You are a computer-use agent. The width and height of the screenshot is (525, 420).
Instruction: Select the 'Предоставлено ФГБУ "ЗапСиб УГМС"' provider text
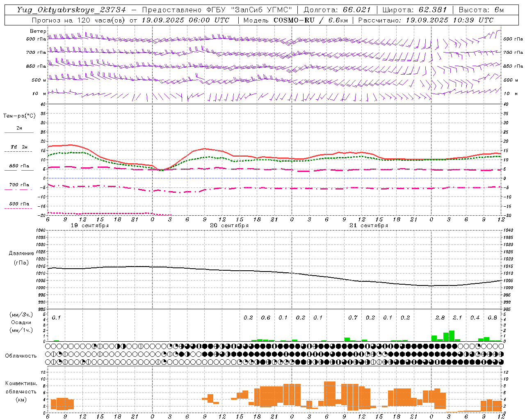217,10
